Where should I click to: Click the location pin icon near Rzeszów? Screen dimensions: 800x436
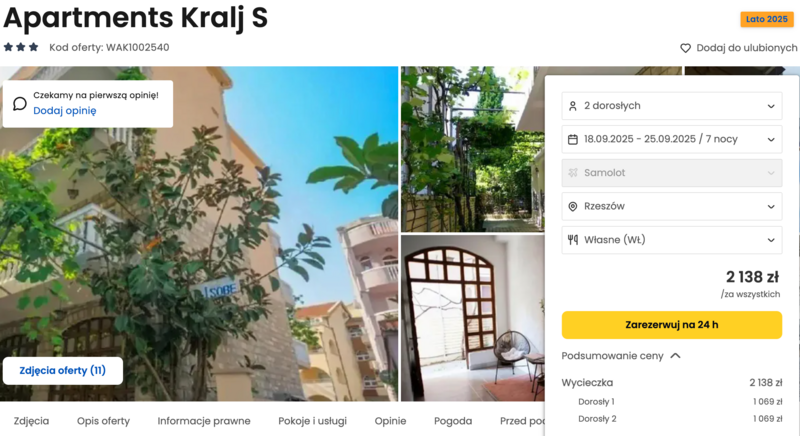572,207
